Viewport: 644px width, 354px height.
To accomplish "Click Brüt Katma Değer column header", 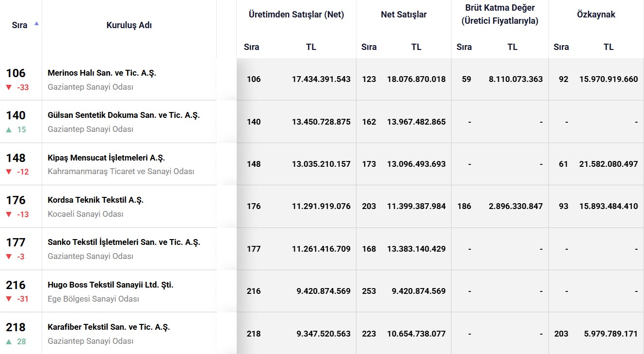I will coord(499,15).
